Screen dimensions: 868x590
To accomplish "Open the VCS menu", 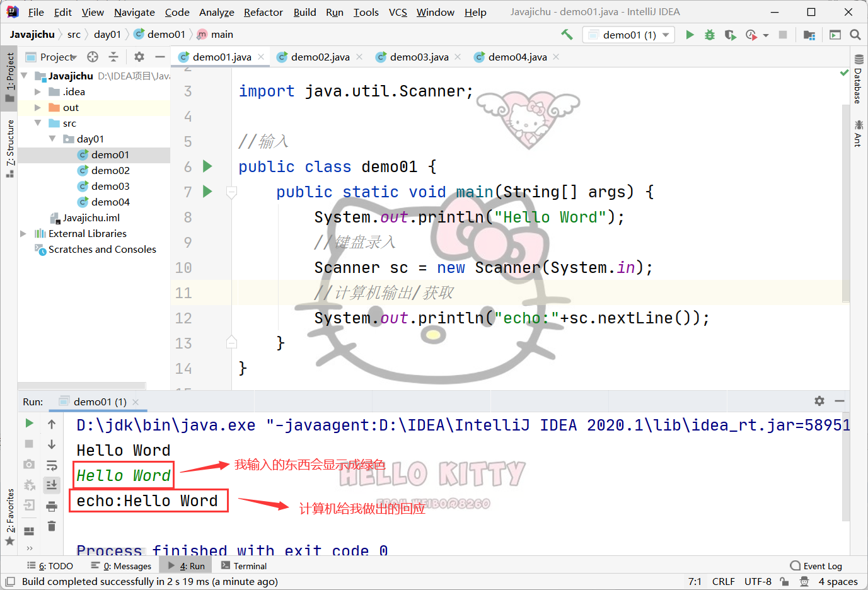I will click(x=398, y=12).
